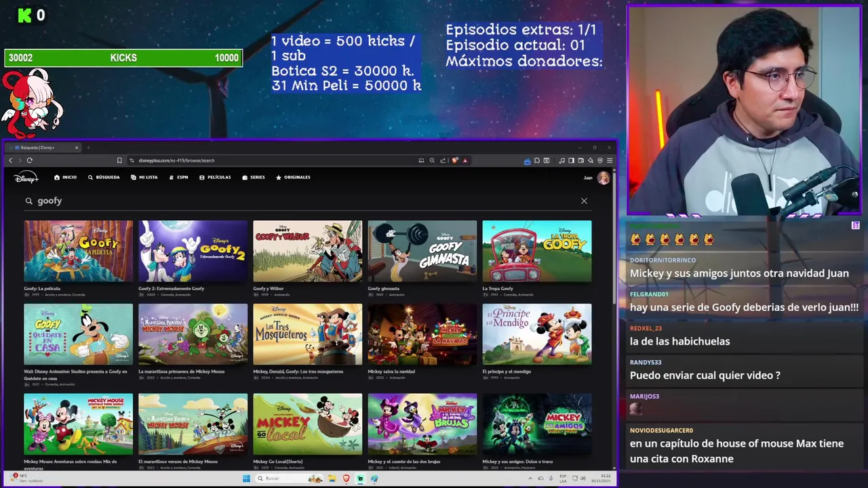The width and height of the screenshot is (868, 488).
Task: Open Mickey Go Local (Shorts) thumbnail
Action: pyautogui.click(x=308, y=424)
